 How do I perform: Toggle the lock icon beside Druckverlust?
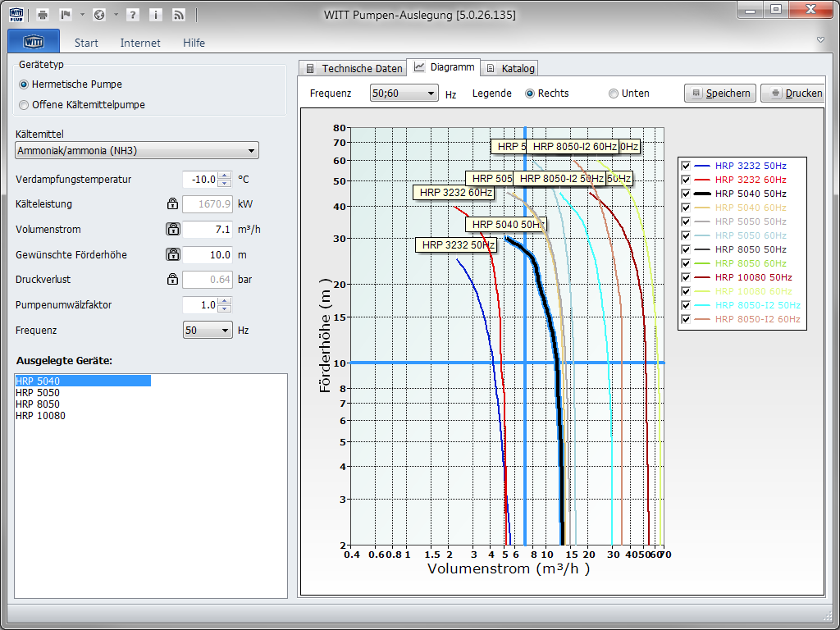coord(172,279)
